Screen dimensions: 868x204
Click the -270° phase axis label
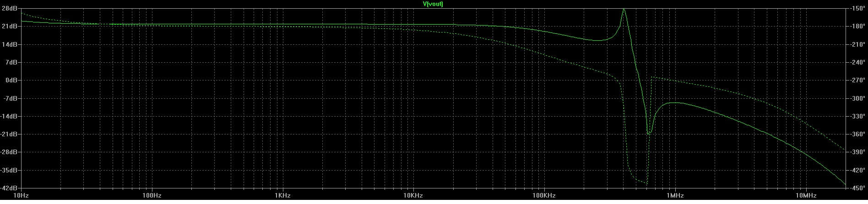[858, 81]
